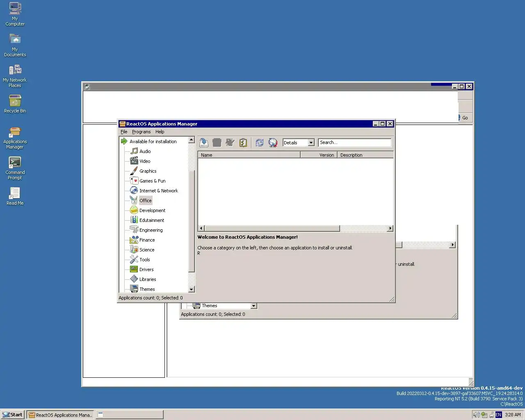This screenshot has height=420, width=525.
Task: Select the Science category icon
Action: point(134,249)
